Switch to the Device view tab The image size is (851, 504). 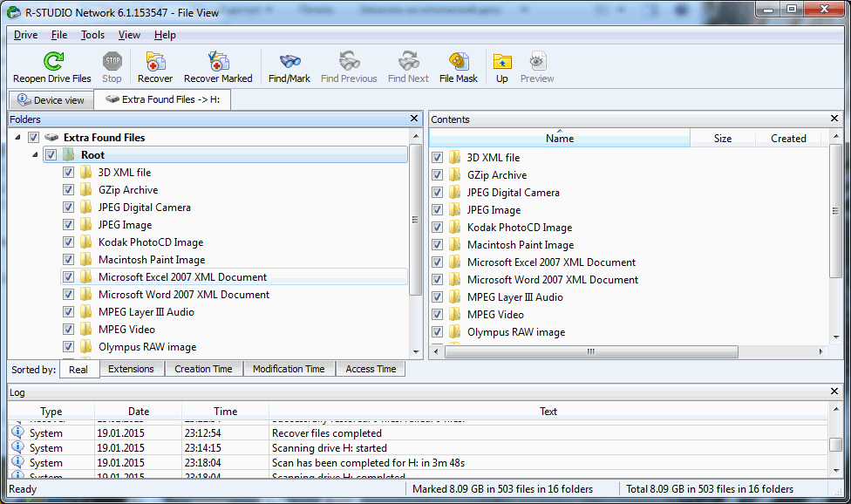coord(51,100)
